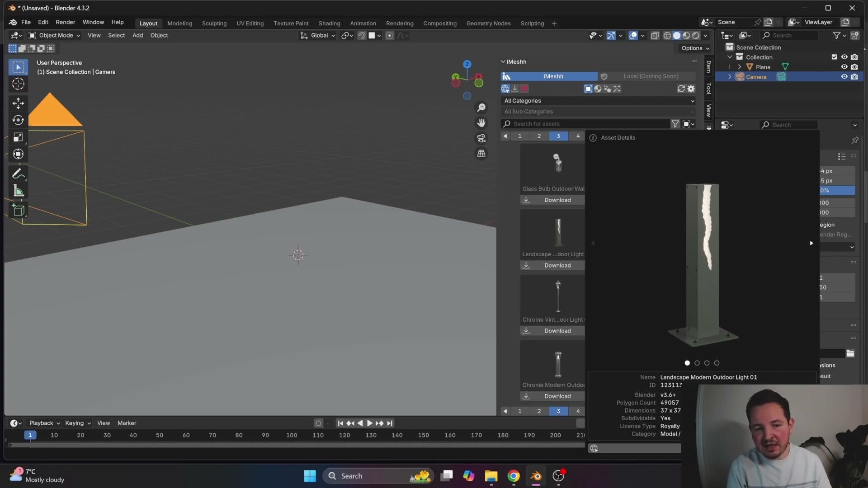Hide the Camera object in viewport

click(844, 77)
